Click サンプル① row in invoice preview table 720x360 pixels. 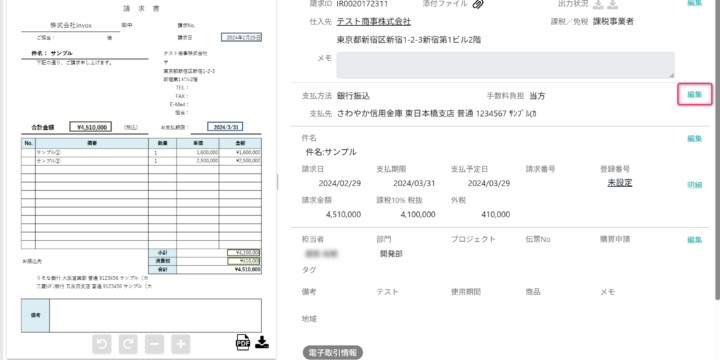tap(141, 152)
